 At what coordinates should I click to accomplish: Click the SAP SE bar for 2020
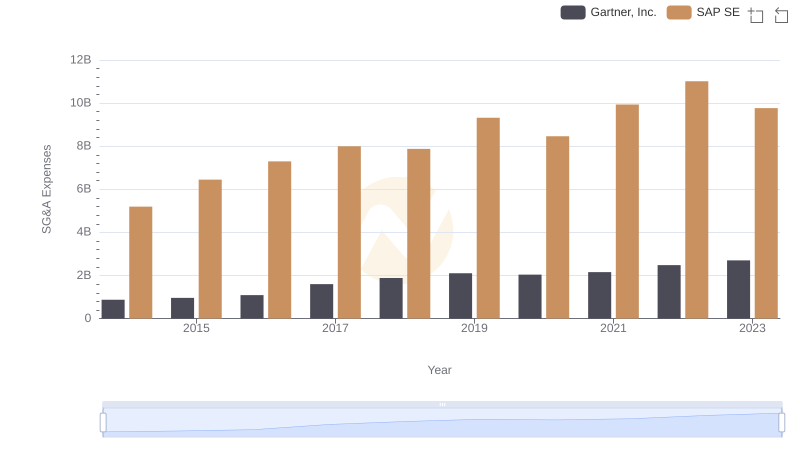(x=558, y=227)
